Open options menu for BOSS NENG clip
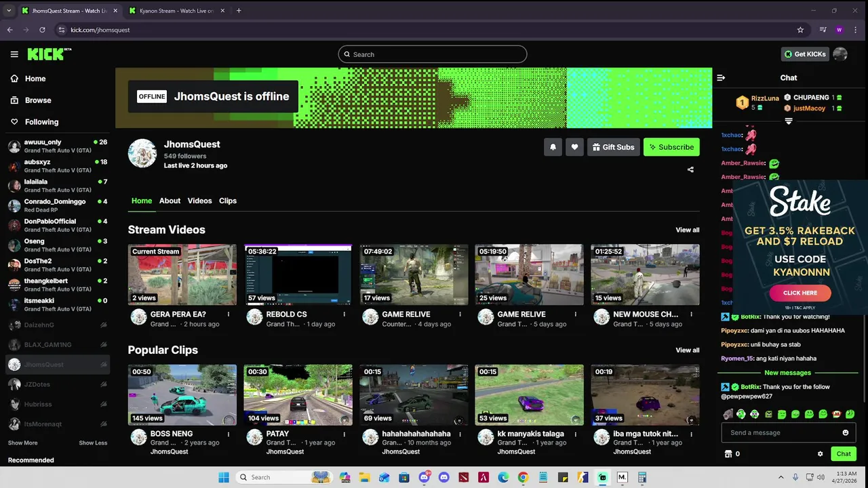868x488 pixels. pos(229,434)
